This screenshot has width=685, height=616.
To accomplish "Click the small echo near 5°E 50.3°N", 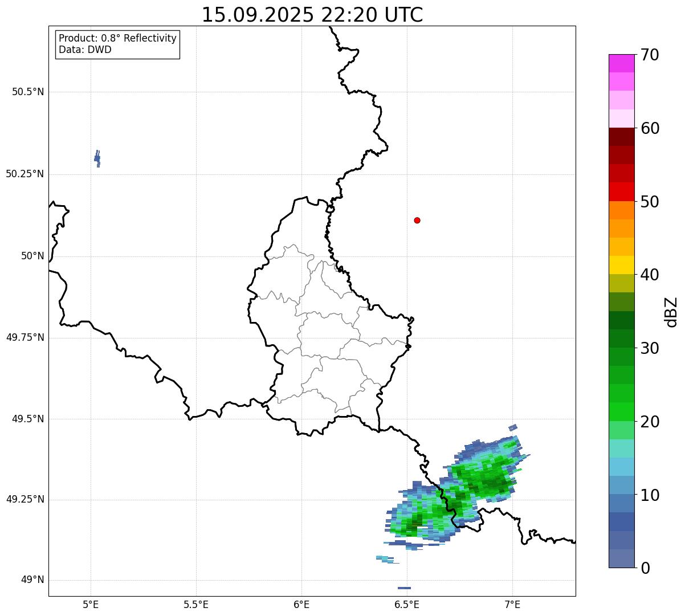I will (97, 158).
